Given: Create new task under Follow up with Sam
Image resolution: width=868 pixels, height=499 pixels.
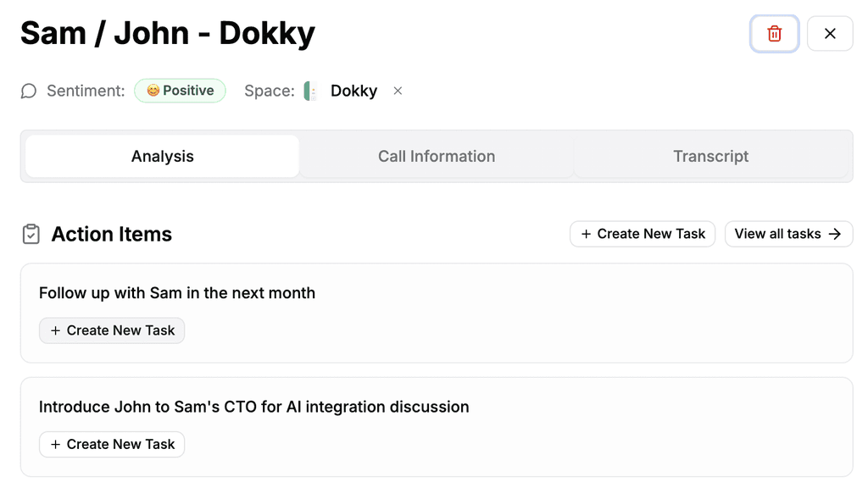Looking at the screenshot, I should [x=112, y=330].
